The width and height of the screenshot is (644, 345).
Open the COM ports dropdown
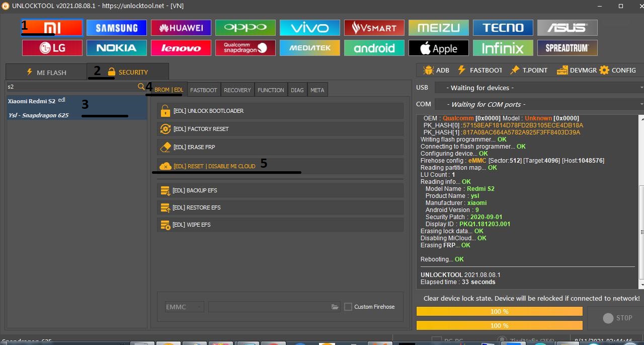pos(539,104)
